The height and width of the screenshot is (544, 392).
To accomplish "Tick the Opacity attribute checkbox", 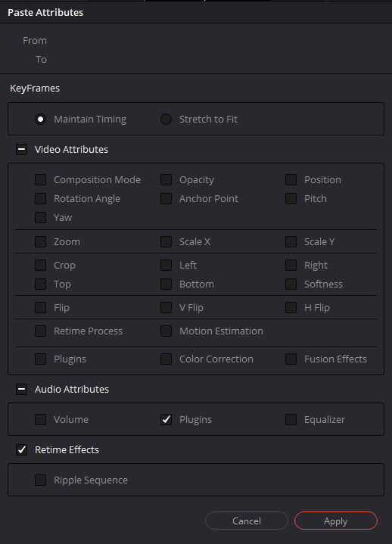I will (x=166, y=180).
